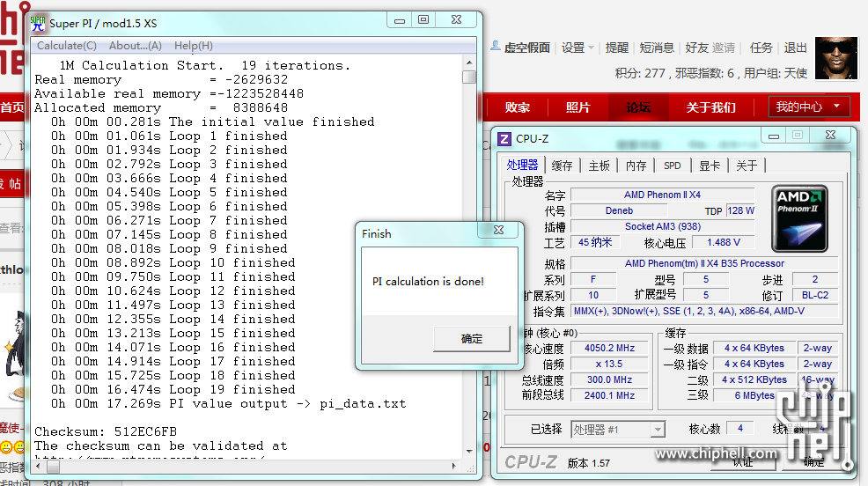Expand the 处理器 #1 selection dropdown
868x486 pixels.
657,430
